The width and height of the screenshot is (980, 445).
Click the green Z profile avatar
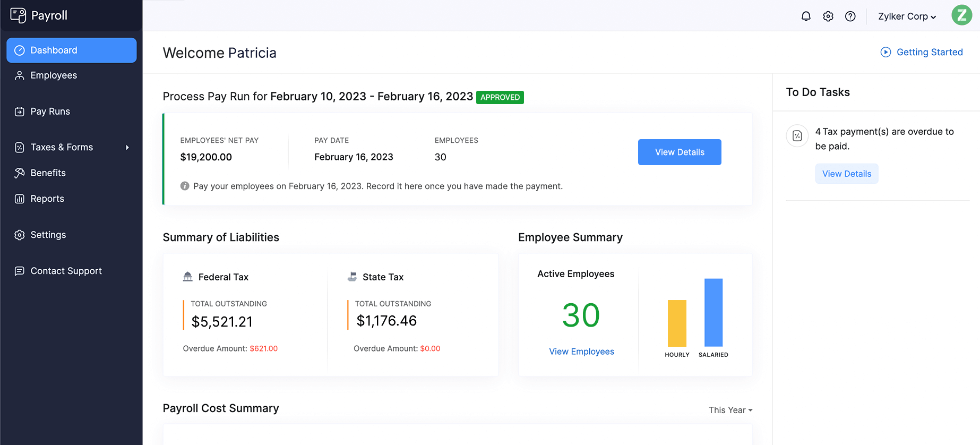click(x=961, y=15)
